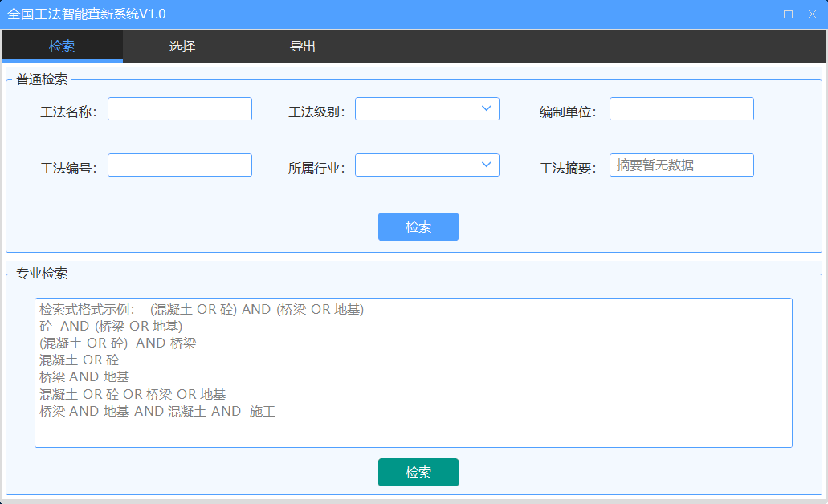Open the 所属行业 combo box
The image size is (828, 504).
click(426, 165)
